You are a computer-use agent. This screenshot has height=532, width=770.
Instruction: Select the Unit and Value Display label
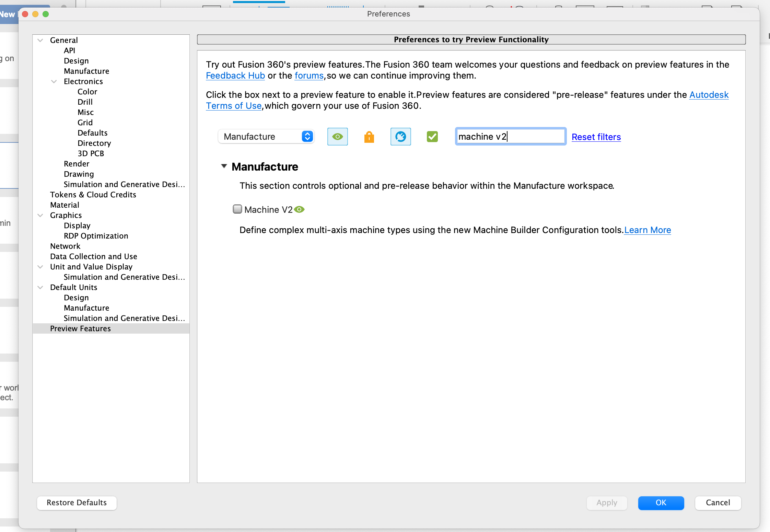click(x=91, y=267)
